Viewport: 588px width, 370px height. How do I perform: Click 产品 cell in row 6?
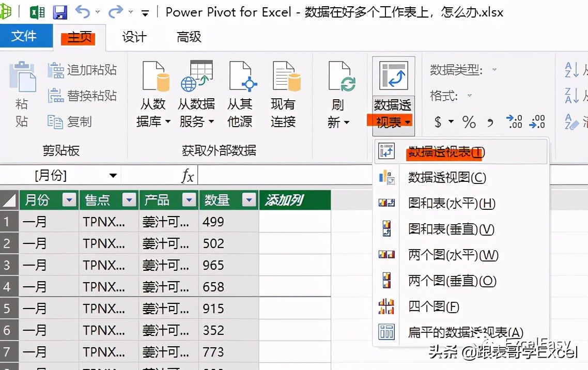[169, 330]
